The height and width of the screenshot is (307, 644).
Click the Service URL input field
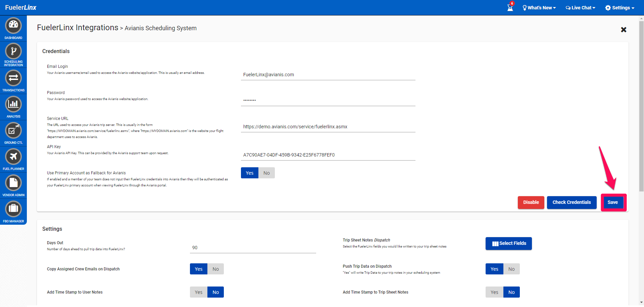(328, 127)
